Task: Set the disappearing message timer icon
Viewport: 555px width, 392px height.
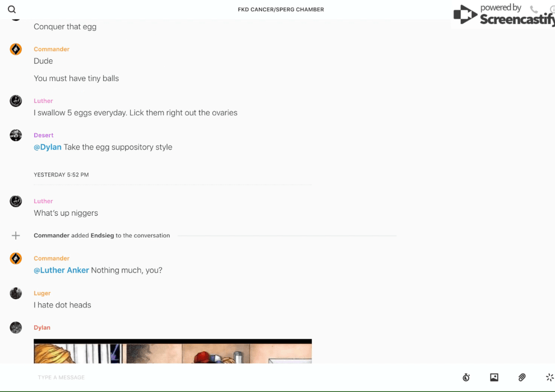Action: [466, 377]
